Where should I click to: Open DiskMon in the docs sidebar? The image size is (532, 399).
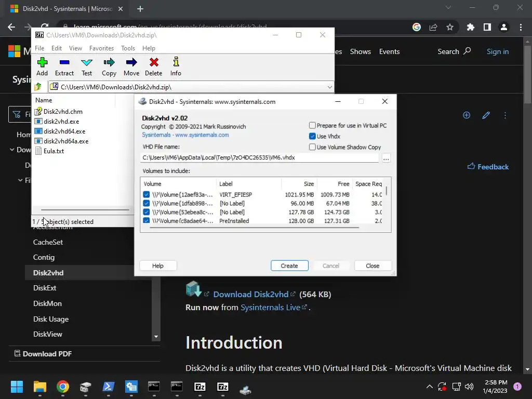47,303
